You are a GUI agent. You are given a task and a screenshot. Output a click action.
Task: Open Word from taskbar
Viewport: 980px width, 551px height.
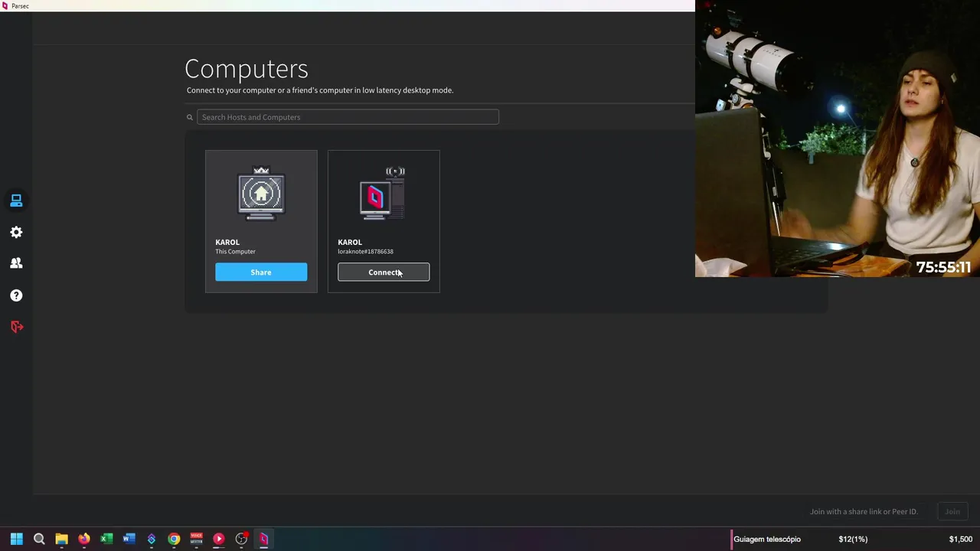pos(129,539)
